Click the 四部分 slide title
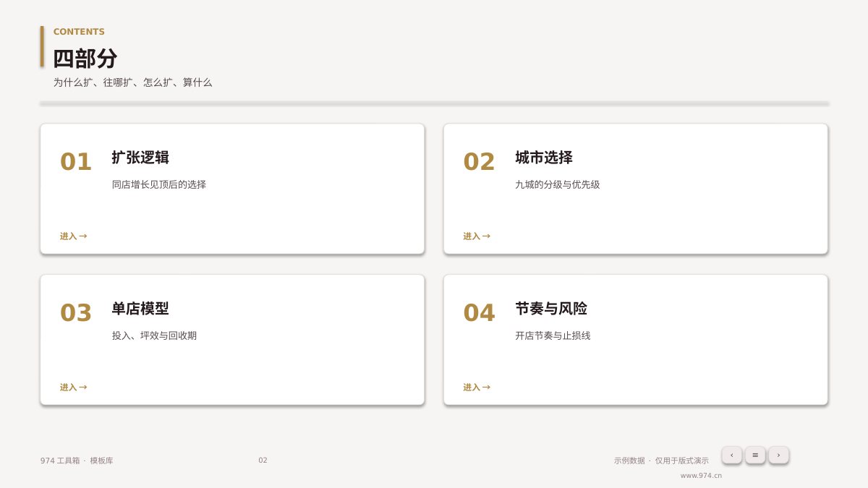 pos(85,59)
